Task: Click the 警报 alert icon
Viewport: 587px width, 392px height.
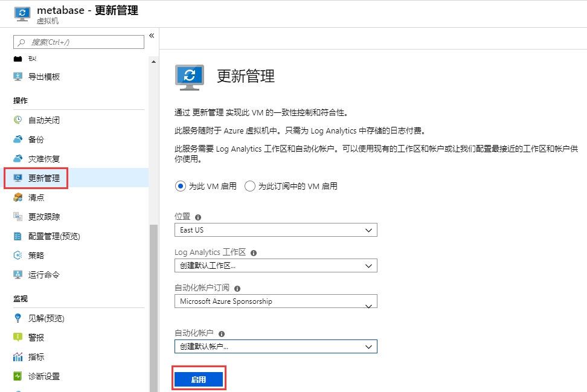Action: tap(18, 338)
